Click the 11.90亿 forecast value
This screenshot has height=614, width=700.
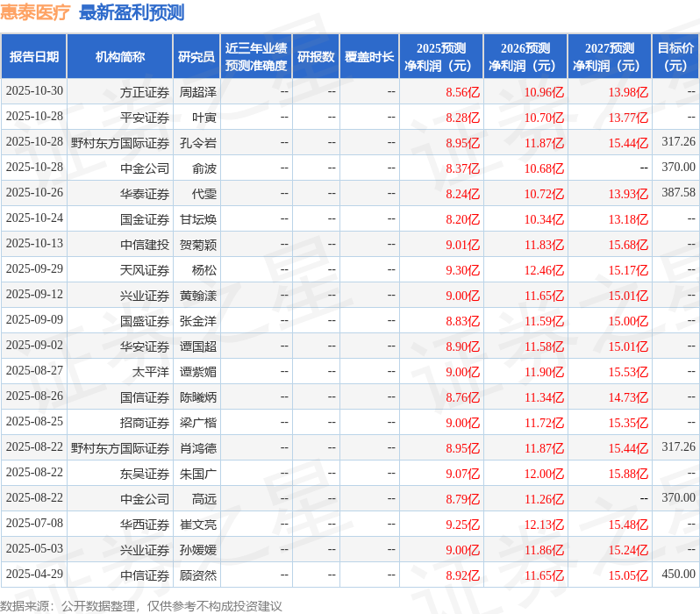click(544, 372)
